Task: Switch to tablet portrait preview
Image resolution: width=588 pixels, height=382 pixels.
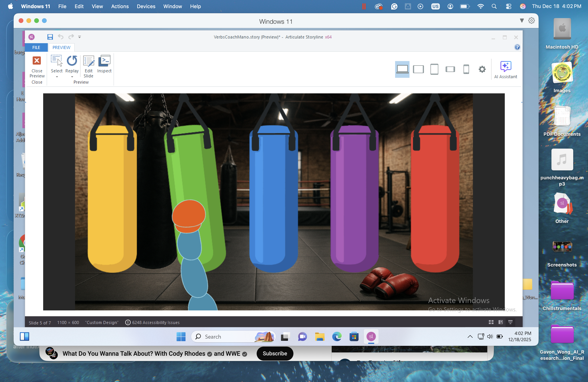Action: pos(434,69)
